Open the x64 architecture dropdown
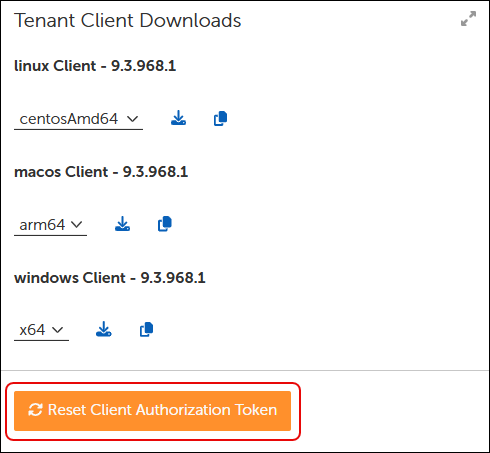 point(41,330)
